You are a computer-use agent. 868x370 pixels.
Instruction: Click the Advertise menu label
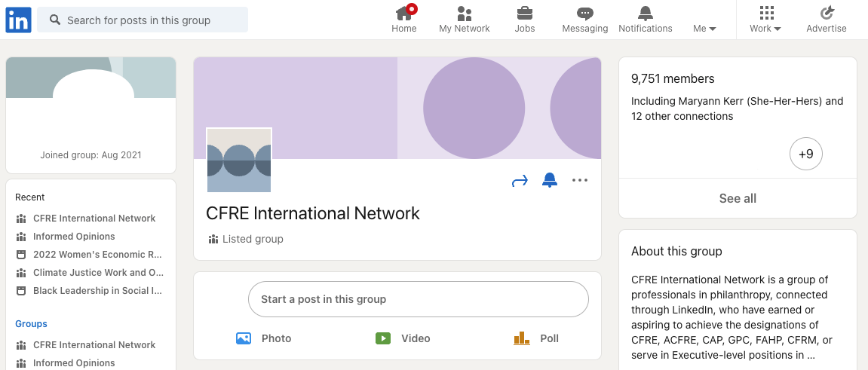coord(827,29)
